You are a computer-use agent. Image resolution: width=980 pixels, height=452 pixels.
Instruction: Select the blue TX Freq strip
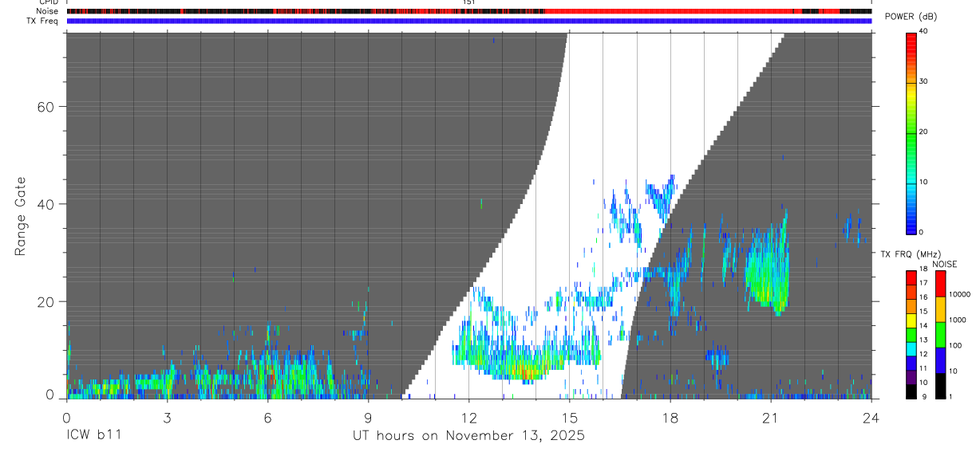coord(469,21)
